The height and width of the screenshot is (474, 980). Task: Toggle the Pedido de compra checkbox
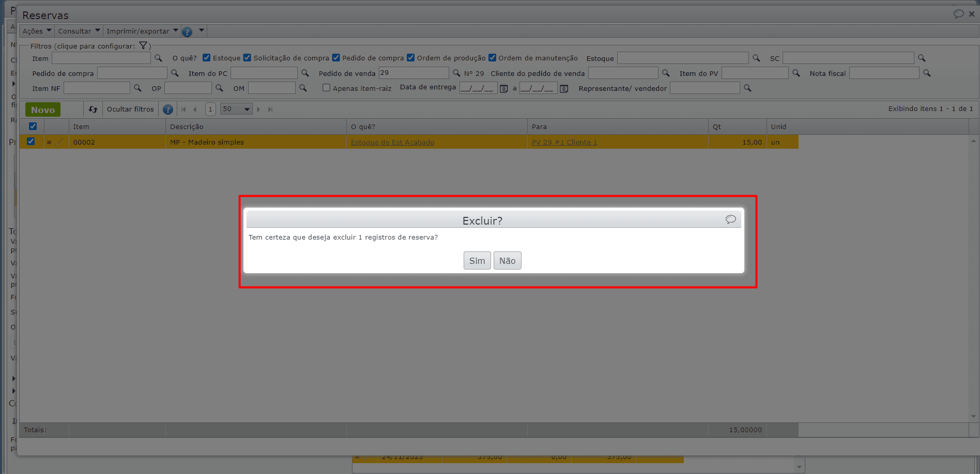(x=336, y=58)
